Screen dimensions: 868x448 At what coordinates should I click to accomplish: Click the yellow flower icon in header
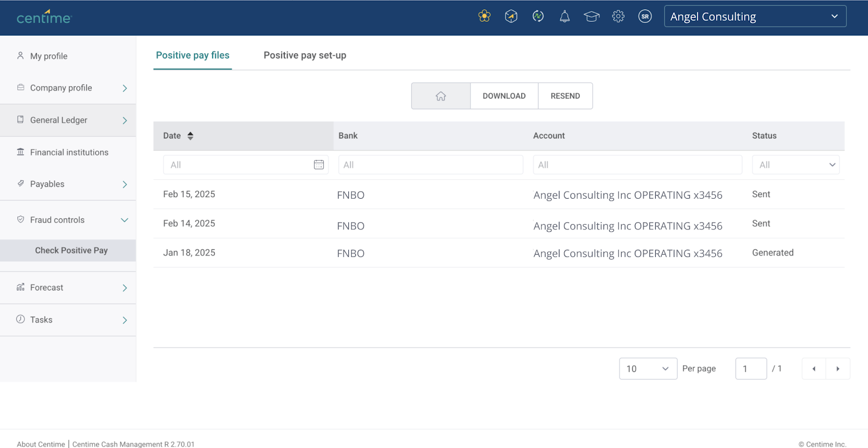[x=484, y=16]
